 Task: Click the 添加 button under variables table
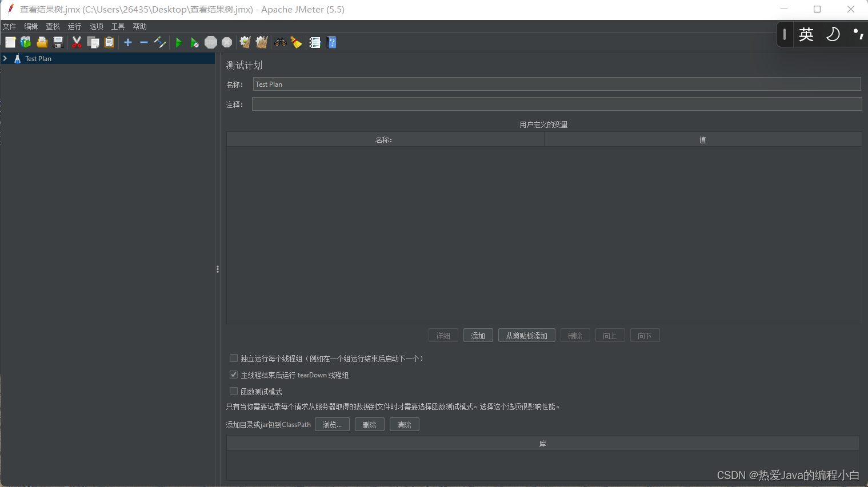click(x=478, y=336)
